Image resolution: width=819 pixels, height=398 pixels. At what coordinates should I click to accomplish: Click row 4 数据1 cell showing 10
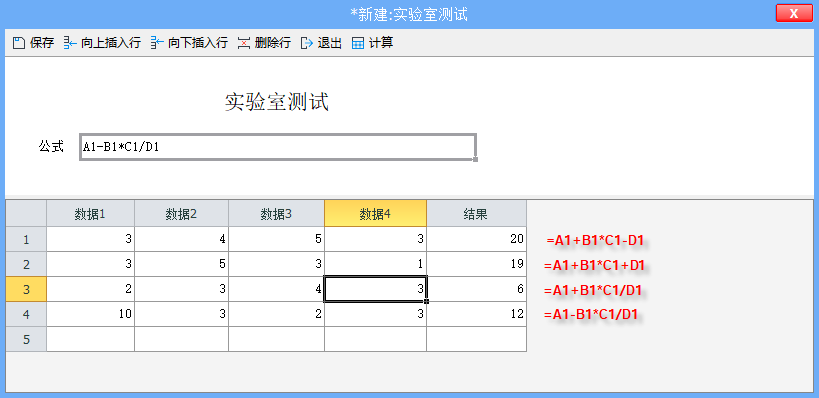tap(90, 314)
